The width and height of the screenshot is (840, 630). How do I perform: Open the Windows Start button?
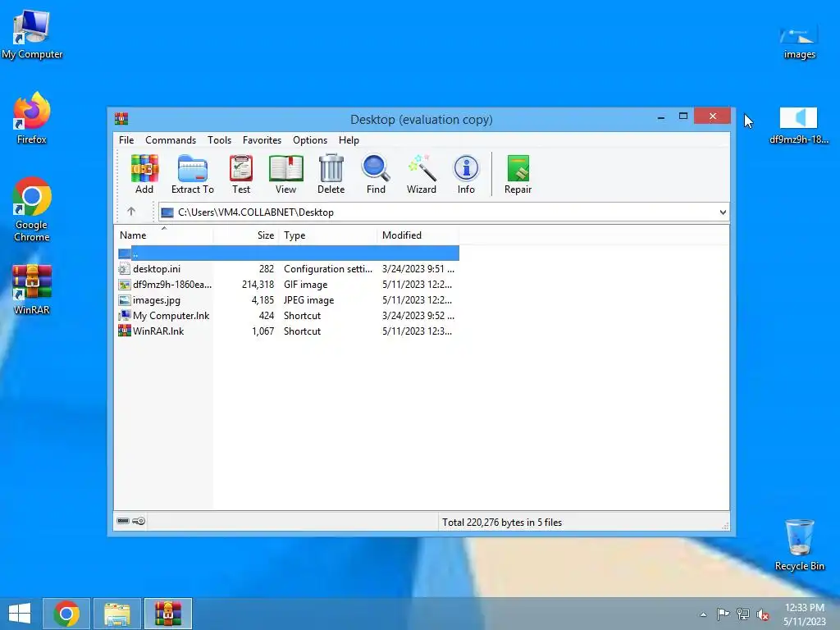coord(20,614)
